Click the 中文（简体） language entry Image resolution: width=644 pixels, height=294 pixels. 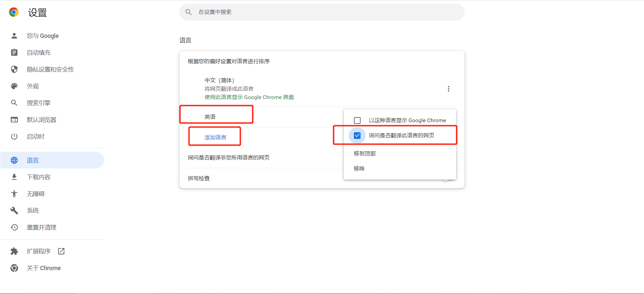click(219, 80)
